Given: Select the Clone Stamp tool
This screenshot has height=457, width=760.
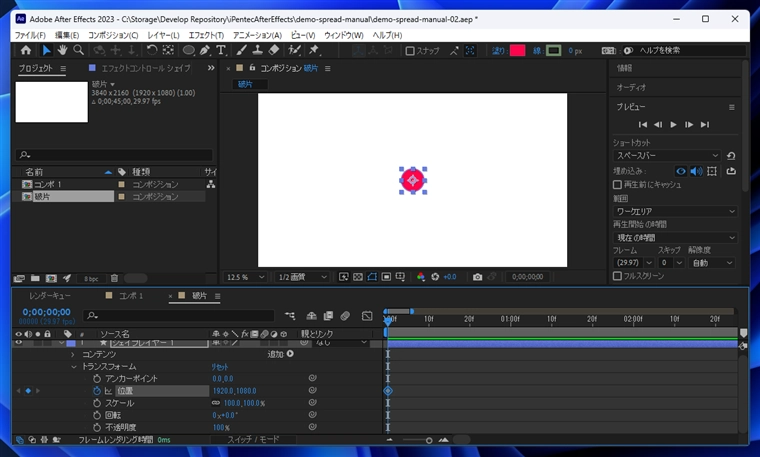Looking at the screenshot, I should click(258, 50).
